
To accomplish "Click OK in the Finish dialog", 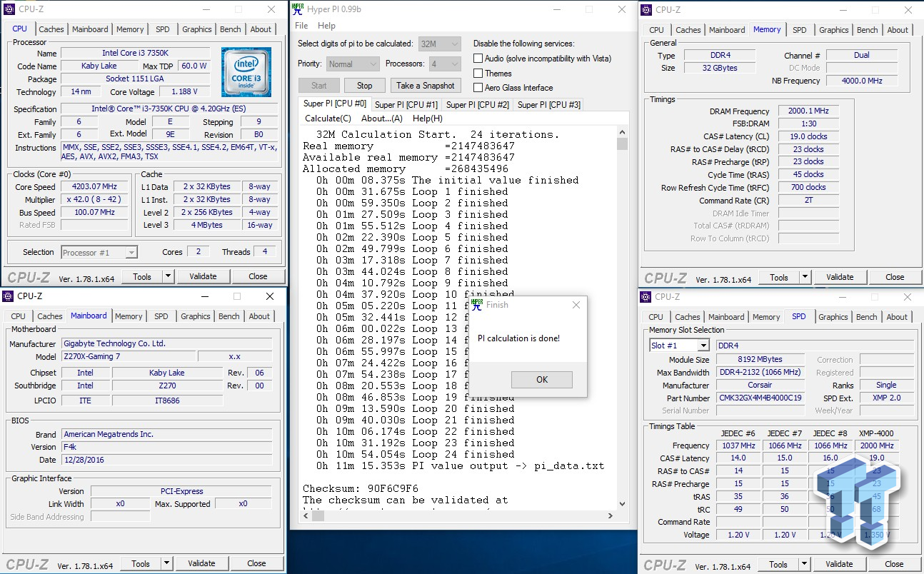I will point(542,380).
